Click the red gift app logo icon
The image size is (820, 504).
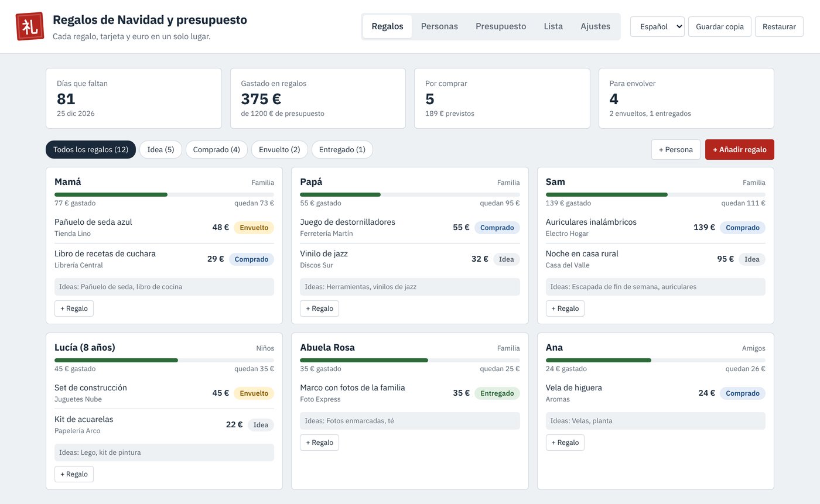[30, 26]
